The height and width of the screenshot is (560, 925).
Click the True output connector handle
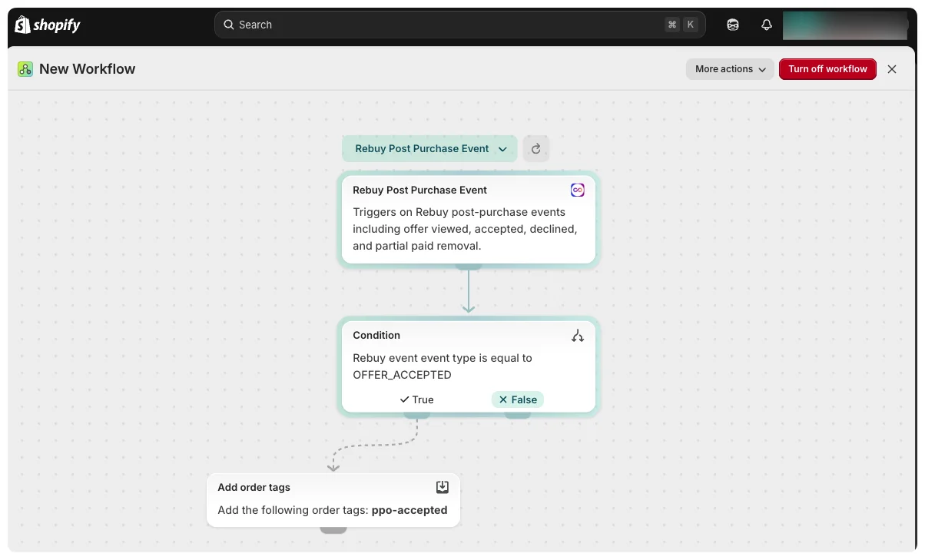[x=417, y=415]
